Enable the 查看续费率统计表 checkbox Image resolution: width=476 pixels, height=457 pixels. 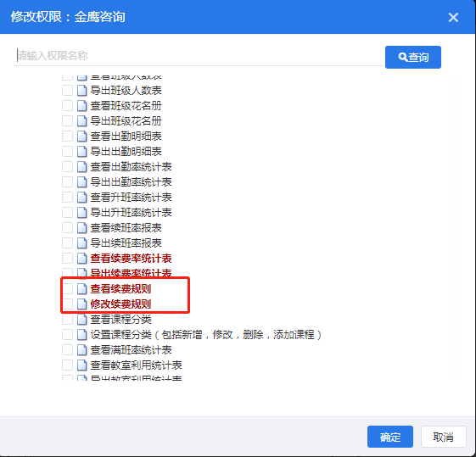pos(67,259)
